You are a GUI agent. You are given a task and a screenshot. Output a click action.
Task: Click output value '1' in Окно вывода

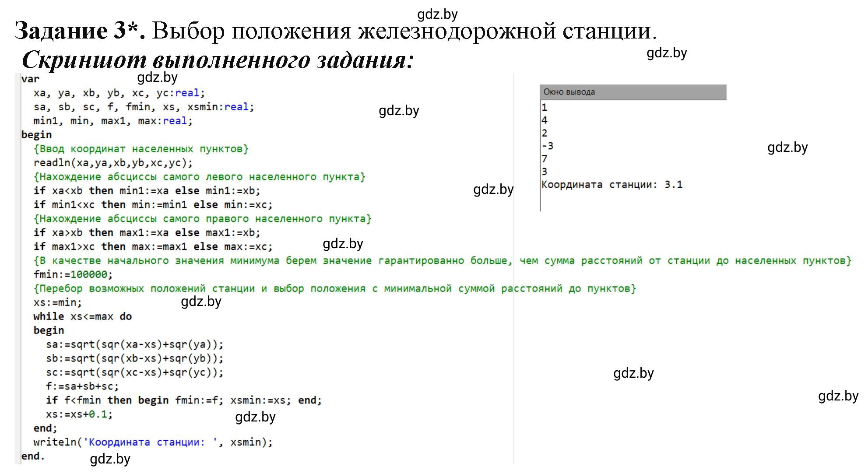coord(544,107)
